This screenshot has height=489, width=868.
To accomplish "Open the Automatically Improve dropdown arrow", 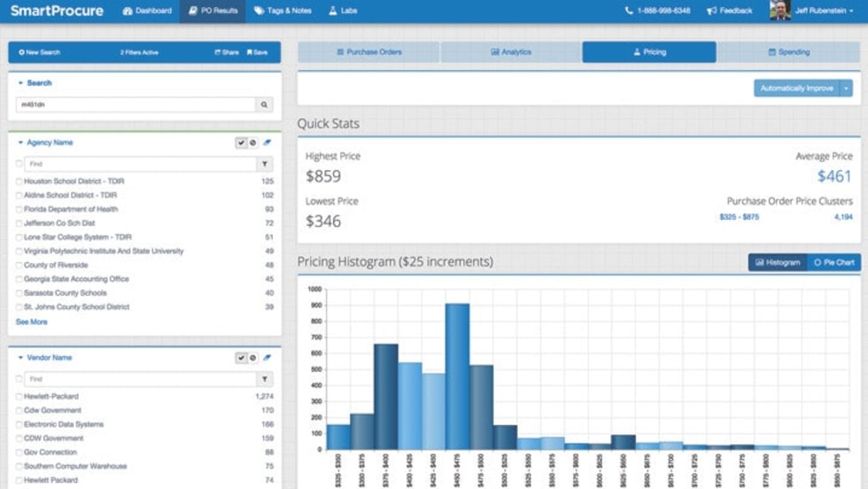I will (x=847, y=89).
